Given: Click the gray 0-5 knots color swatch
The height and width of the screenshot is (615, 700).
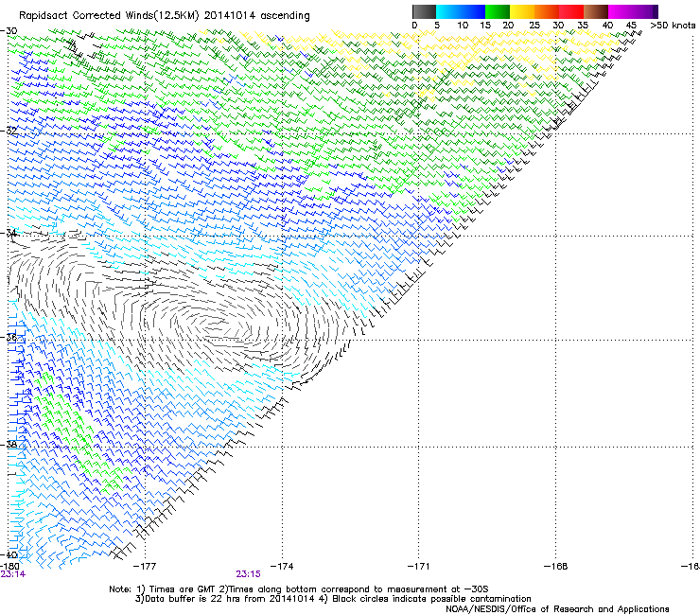Looking at the screenshot, I should (x=424, y=11).
